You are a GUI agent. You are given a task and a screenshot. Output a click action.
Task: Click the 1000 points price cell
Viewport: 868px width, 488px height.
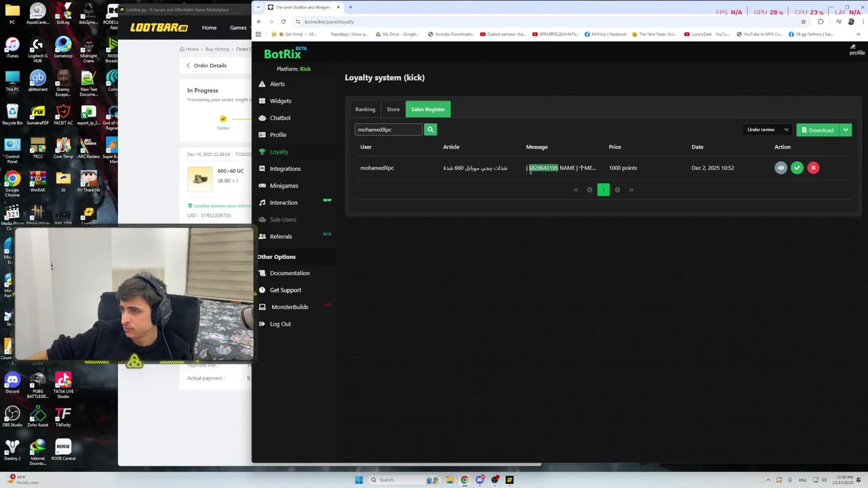[x=623, y=168]
